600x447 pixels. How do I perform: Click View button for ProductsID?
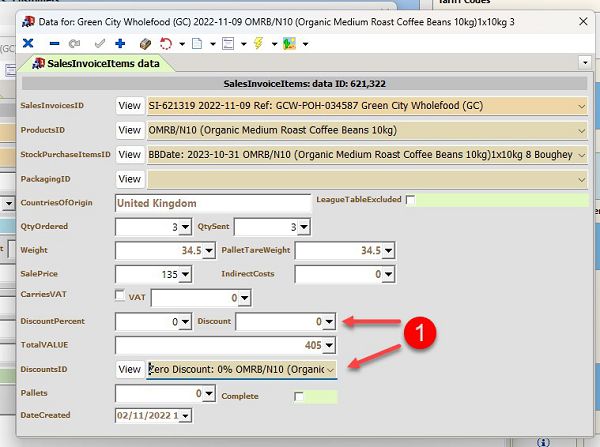pos(130,130)
